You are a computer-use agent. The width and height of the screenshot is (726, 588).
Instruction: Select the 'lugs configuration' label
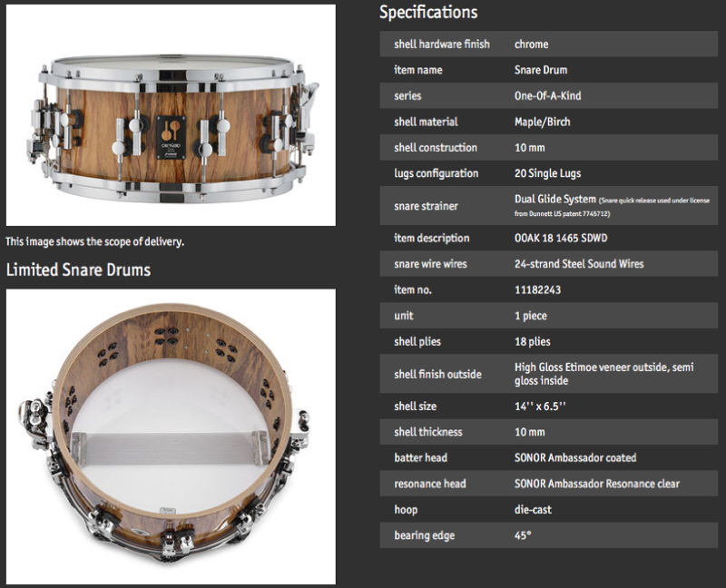point(437,173)
